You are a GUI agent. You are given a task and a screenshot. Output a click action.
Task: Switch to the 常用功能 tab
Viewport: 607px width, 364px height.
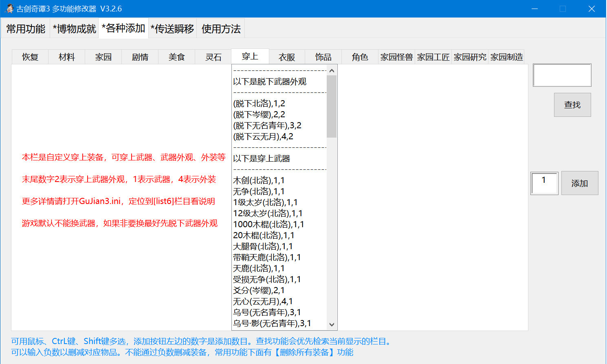click(x=25, y=29)
